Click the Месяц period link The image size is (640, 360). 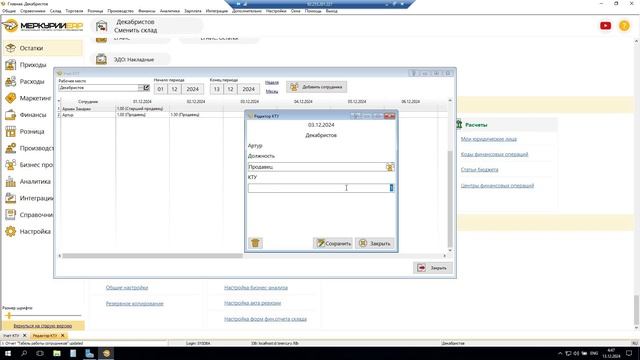(x=272, y=91)
